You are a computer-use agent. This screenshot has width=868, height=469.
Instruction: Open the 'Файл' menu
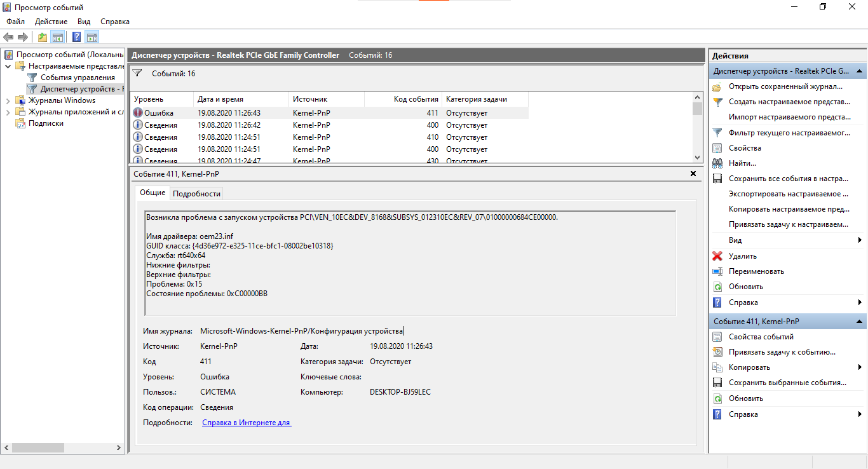coord(16,22)
